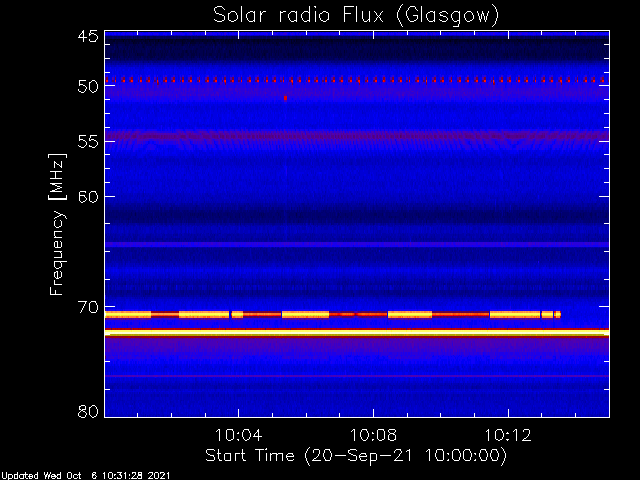Click the 'Frequency [MHz]' axis label
Screen dimensions: 640x480
[x=57, y=224]
